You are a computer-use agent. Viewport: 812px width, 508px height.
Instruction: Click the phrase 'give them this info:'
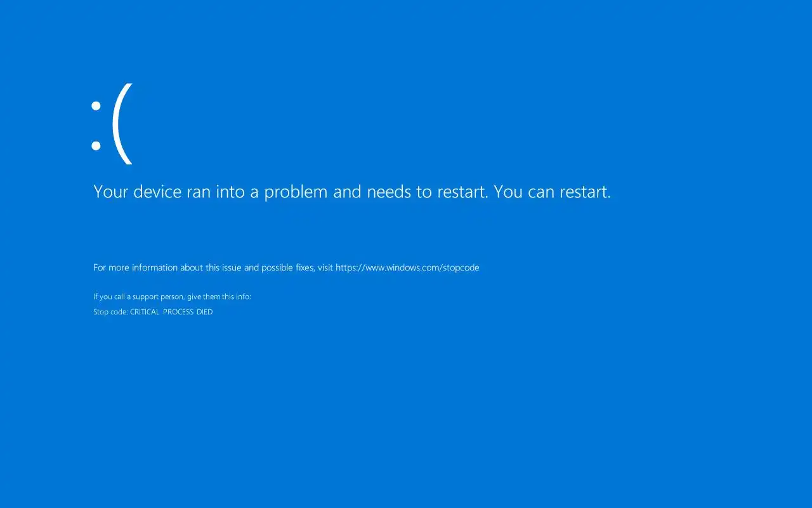pyautogui.click(x=219, y=297)
